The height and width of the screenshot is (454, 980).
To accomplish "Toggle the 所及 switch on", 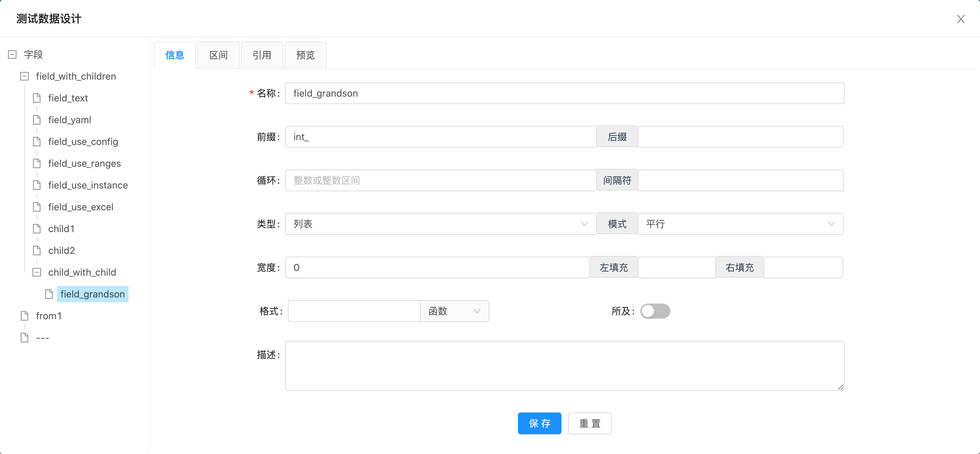I will (x=655, y=311).
